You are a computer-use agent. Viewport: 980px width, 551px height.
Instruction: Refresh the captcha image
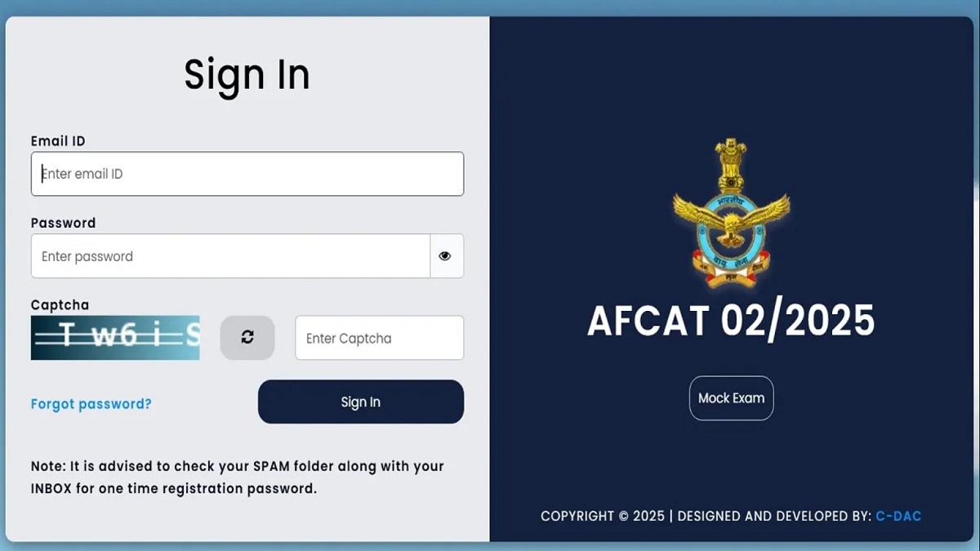pyautogui.click(x=247, y=338)
